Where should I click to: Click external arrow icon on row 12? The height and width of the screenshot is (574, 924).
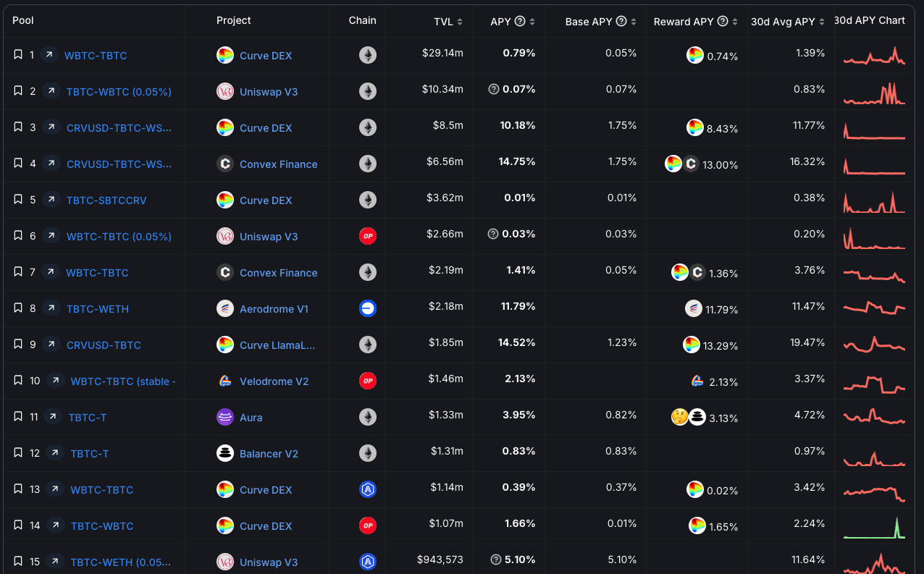pyautogui.click(x=55, y=452)
